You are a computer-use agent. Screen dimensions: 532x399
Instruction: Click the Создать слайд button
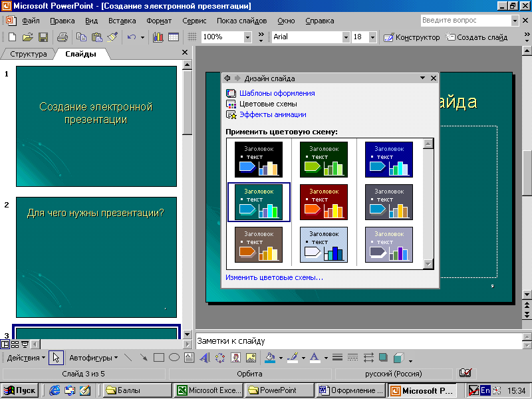[x=477, y=37]
